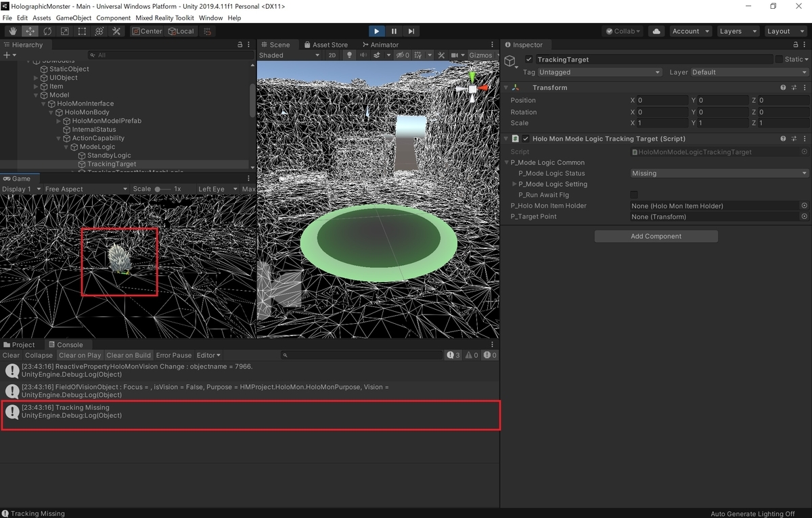Enable the Static checkbox
Viewport: 812px width, 518px height.
pos(778,60)
